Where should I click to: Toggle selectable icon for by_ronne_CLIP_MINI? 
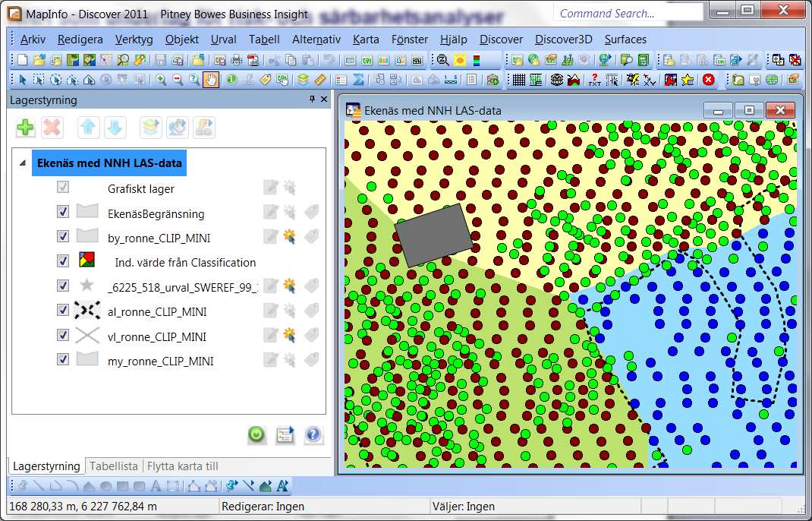click(290, 237)
